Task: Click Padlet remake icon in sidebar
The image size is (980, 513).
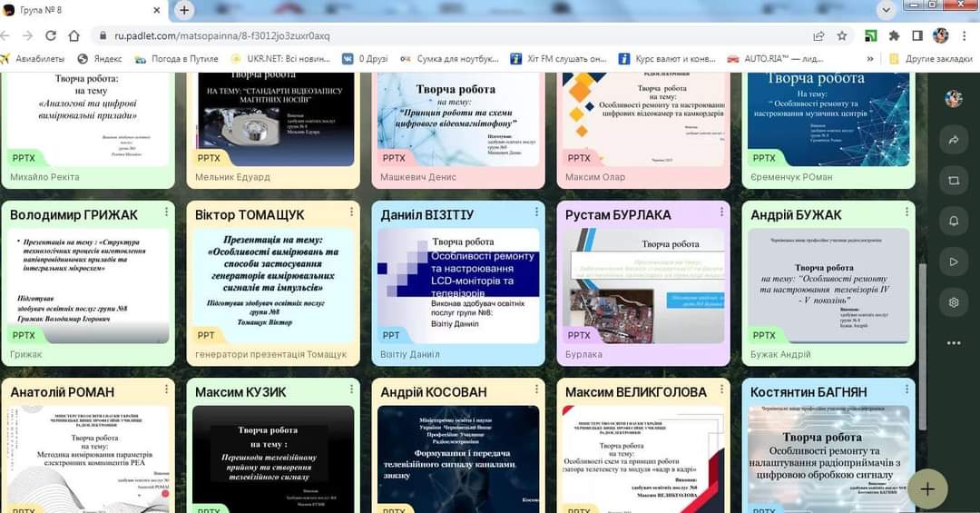Action: click(x=953, y=180)
